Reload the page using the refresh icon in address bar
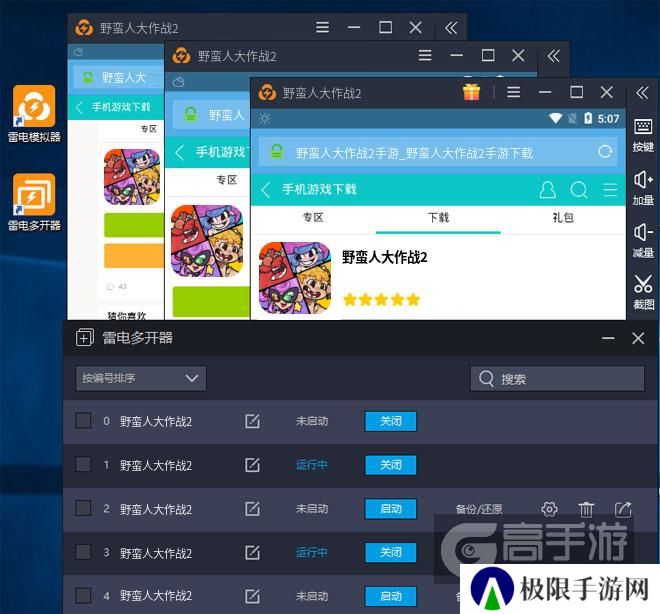Image resolution: width=660 pixels, height=614 pixels. pos(605,152)
